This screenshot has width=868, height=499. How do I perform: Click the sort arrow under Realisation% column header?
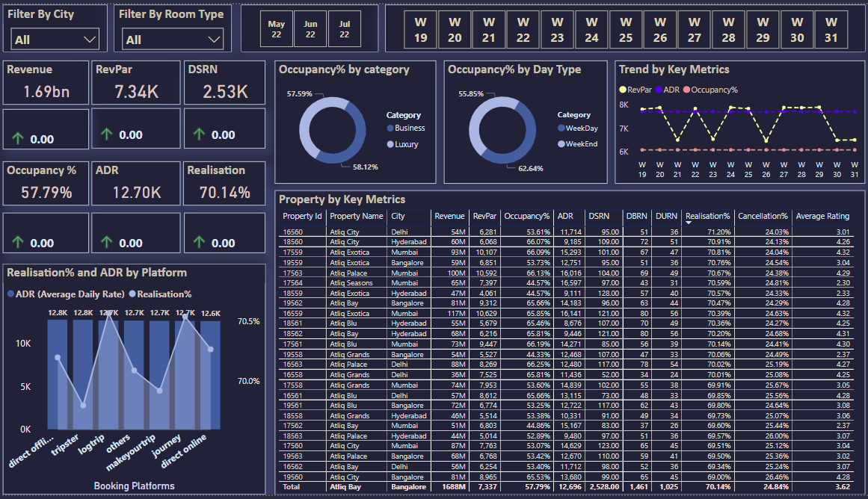(689, 223)
